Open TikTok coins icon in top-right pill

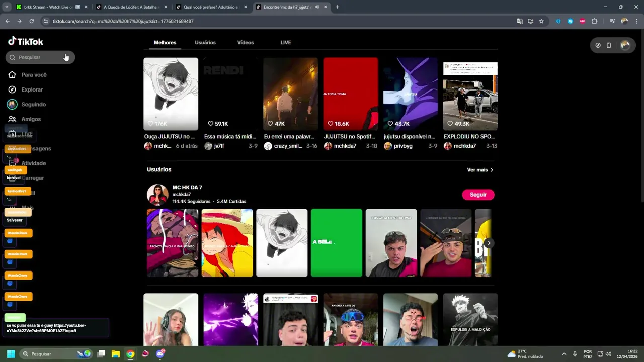[x=598, y=45]
